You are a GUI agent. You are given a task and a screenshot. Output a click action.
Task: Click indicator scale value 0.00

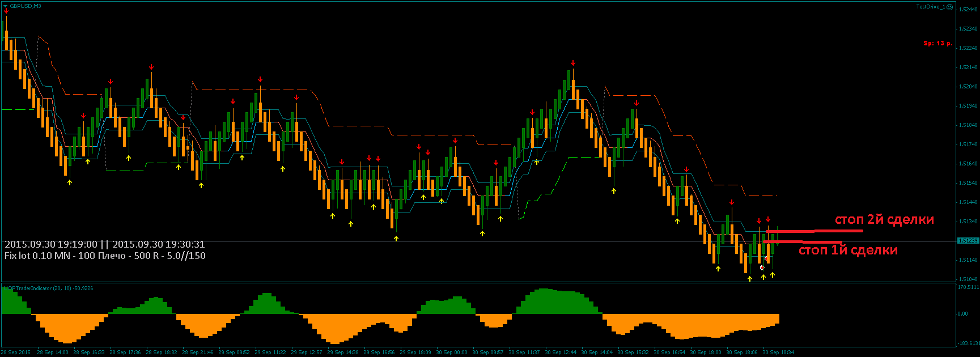pyautogui.click(x=963, y=313)
